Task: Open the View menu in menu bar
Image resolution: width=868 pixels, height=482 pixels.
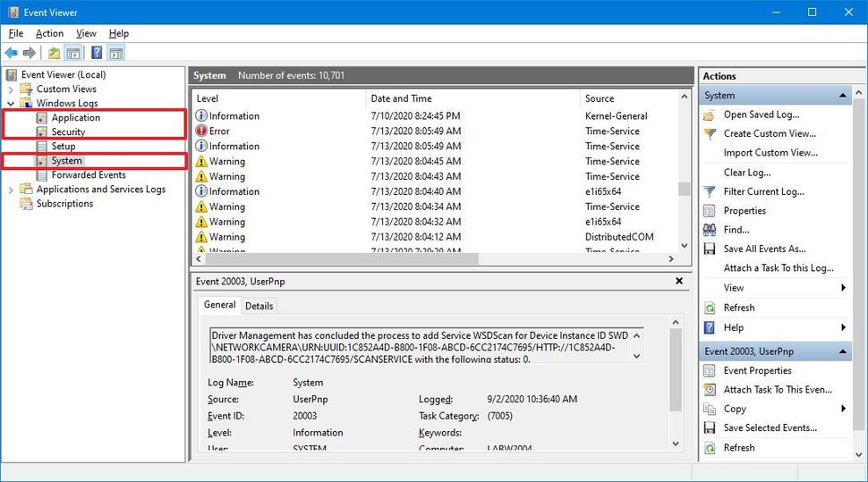Action: [86, 34]
